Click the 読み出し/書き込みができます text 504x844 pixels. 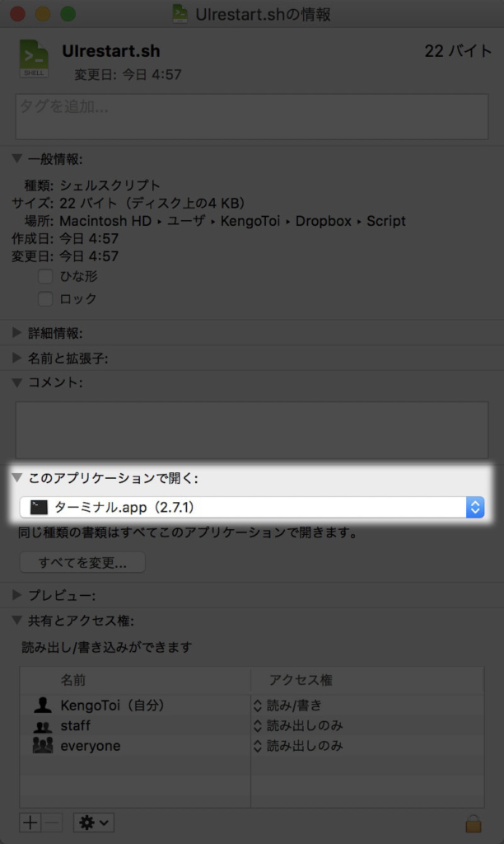107,647
